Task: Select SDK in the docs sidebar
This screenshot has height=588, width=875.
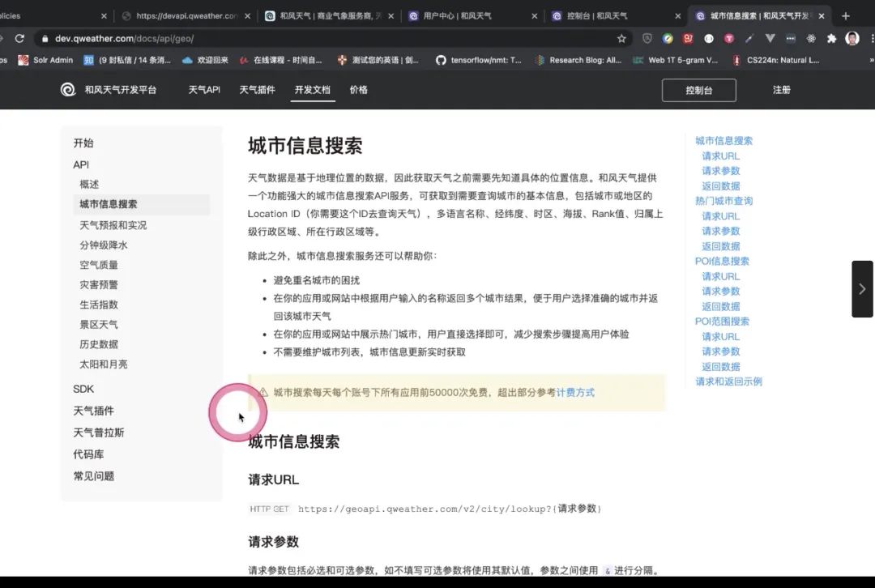Action: click(x=83, y=389)
